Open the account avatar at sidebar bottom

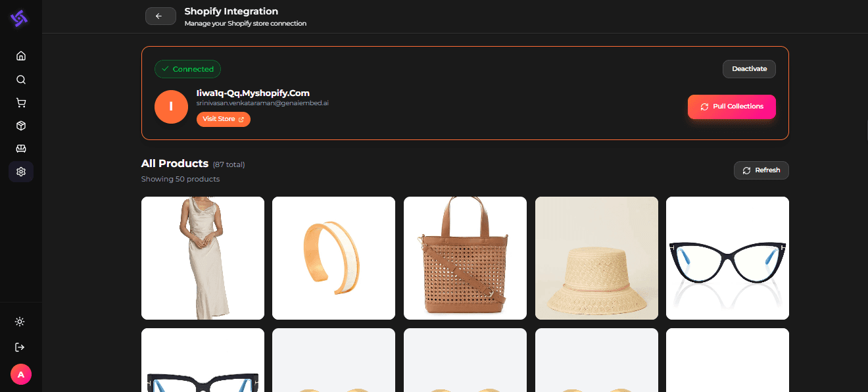[x=20, y=374]
